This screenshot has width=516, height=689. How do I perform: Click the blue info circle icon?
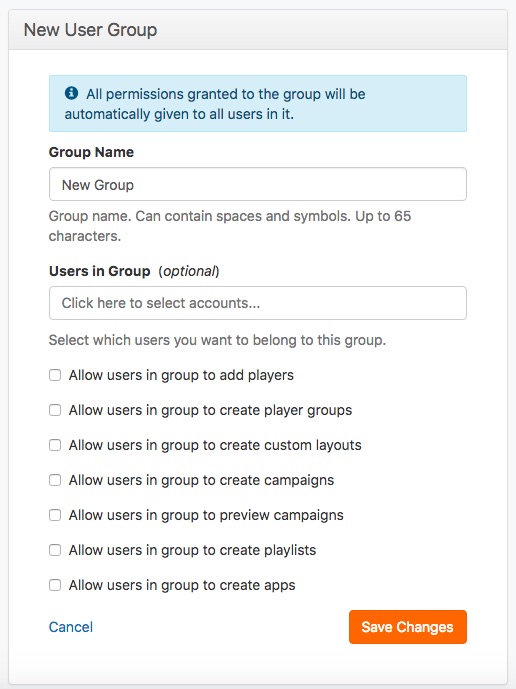[x=71, y=93]
